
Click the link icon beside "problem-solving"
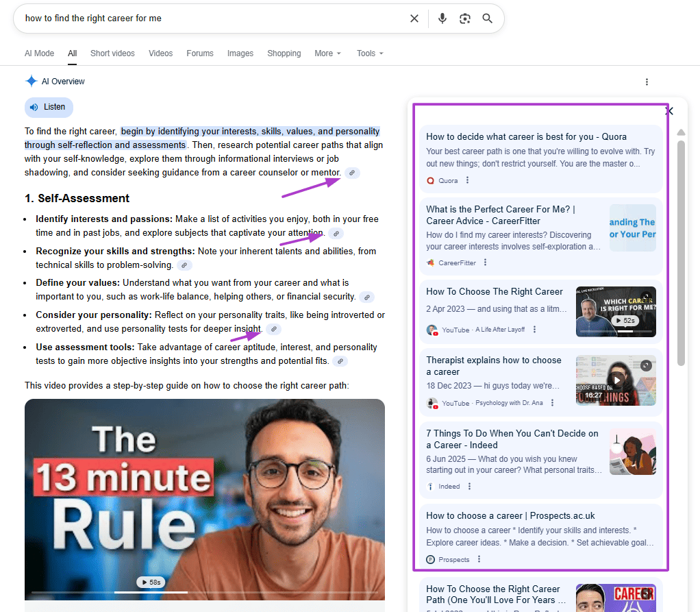(x=184, y=265)
